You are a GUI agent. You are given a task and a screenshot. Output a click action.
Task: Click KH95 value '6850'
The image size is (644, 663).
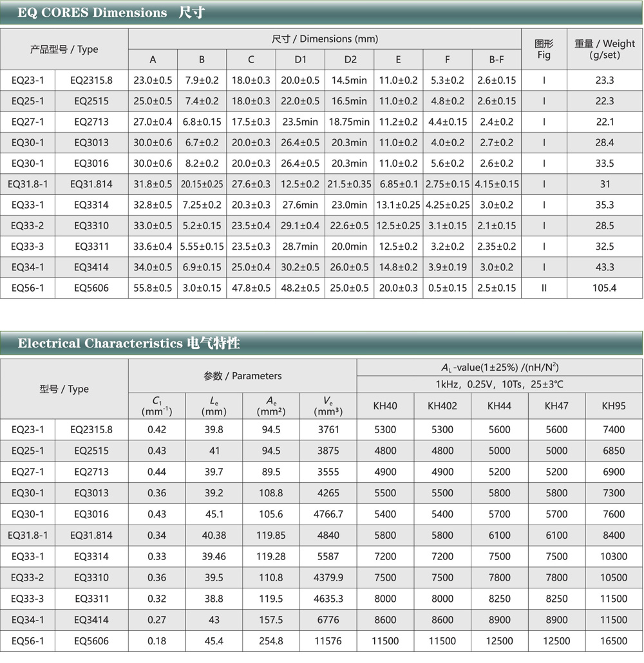coord(614,451)
